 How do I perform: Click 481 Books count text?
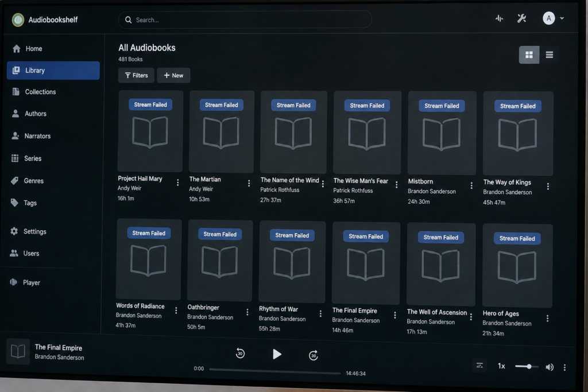tap(130, 59)
